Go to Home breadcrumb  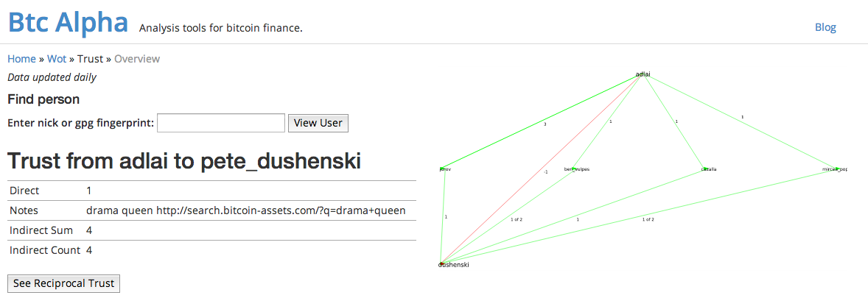[x=21, y=59]
